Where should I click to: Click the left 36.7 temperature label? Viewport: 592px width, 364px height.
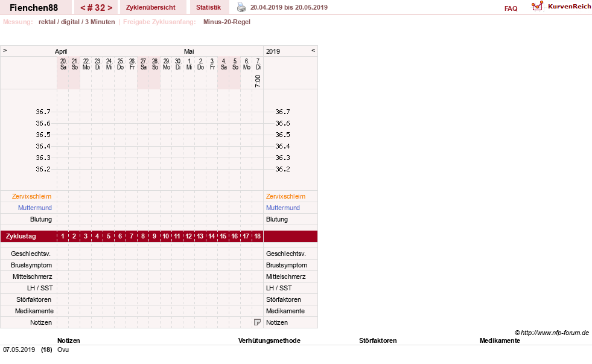tap(43, 112)
